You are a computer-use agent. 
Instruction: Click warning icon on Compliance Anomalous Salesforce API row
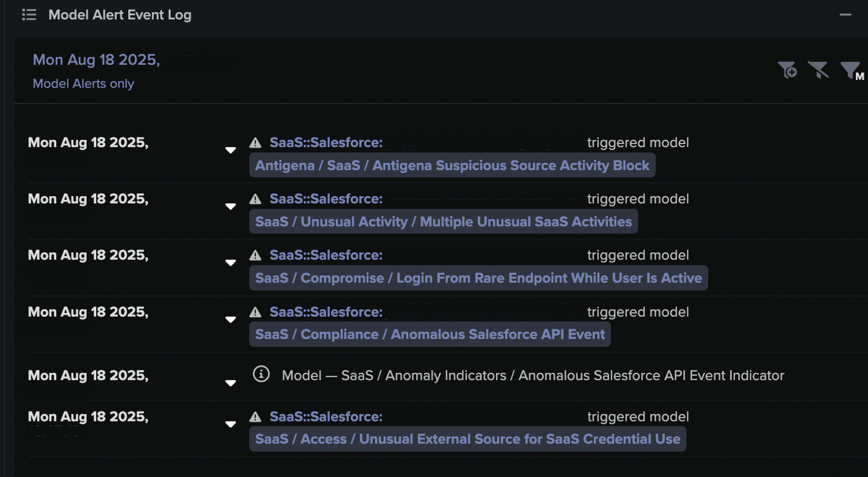255,311
